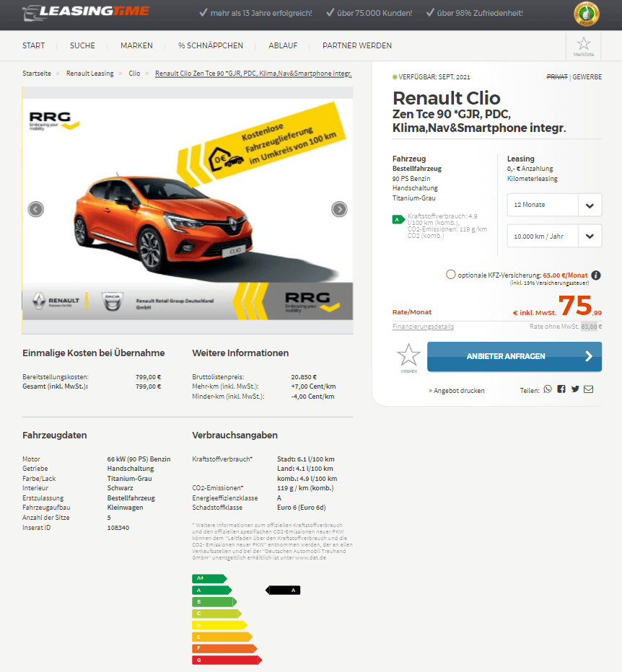Switch to PRIVAT pricing
Image resolution: width=622 pixels, height=672 pixels.
pyautogui.click(x=557, y=76)
